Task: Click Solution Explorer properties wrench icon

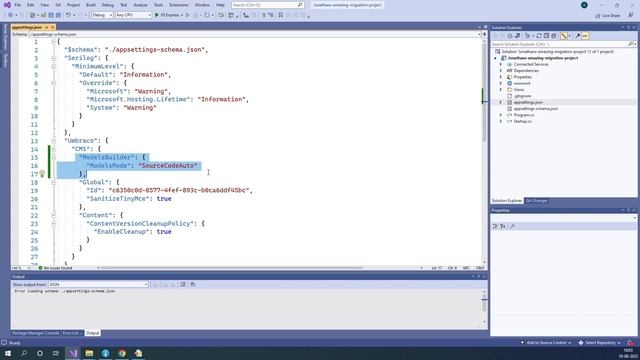Action: point(578,36)
